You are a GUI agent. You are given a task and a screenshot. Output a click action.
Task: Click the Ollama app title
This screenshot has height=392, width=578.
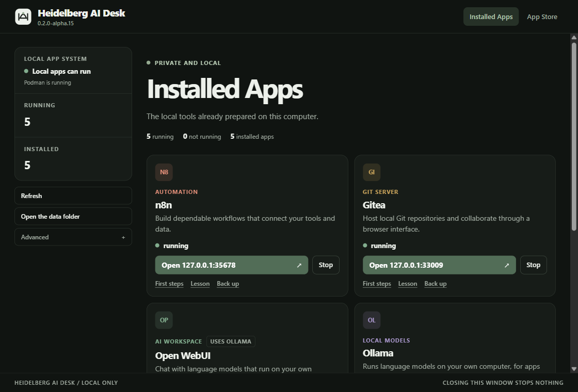coord(378,353)
